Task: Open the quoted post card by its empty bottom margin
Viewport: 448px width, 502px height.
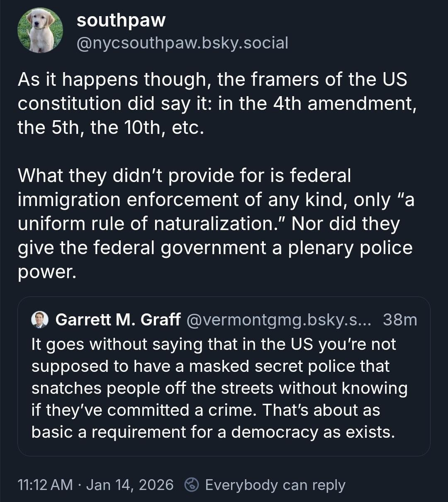Action: tap(224, 449)
